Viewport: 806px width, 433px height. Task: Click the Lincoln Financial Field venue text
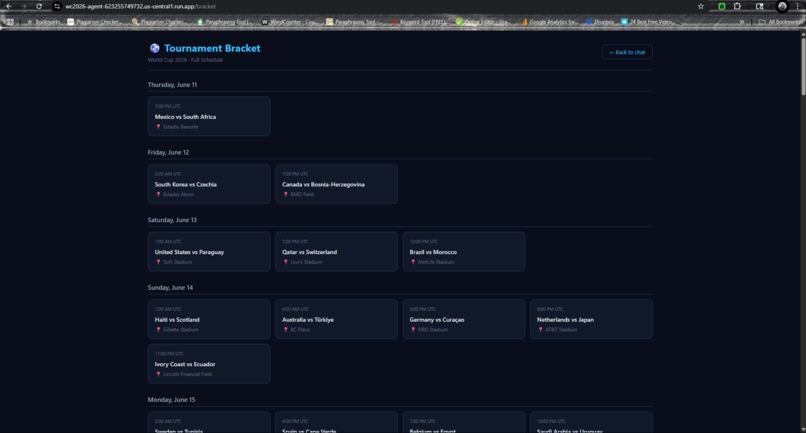coord(187,374)
